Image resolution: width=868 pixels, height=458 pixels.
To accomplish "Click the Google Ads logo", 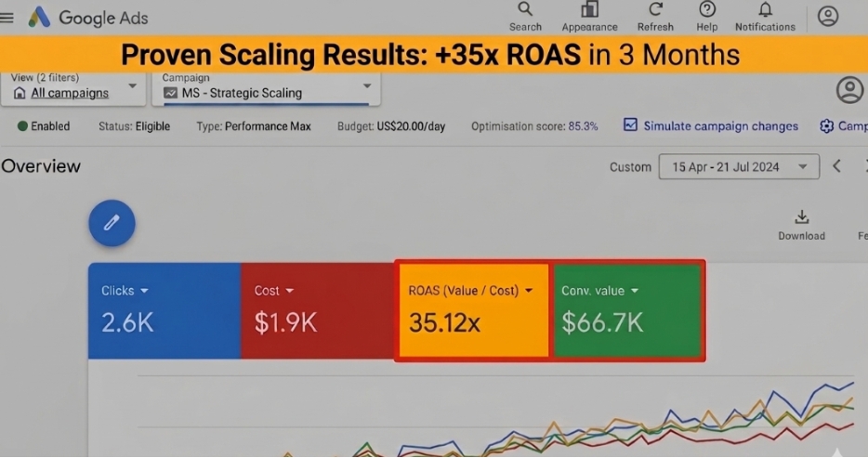I will click(39, 18).
